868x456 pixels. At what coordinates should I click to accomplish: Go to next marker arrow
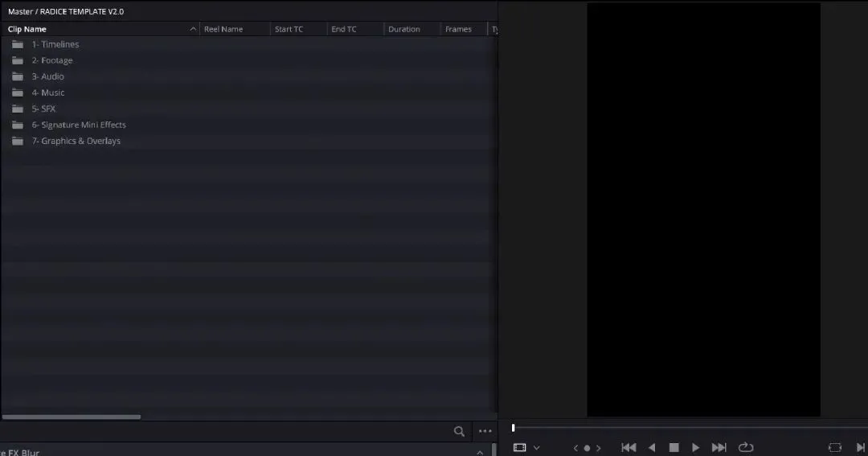point(599,448)
